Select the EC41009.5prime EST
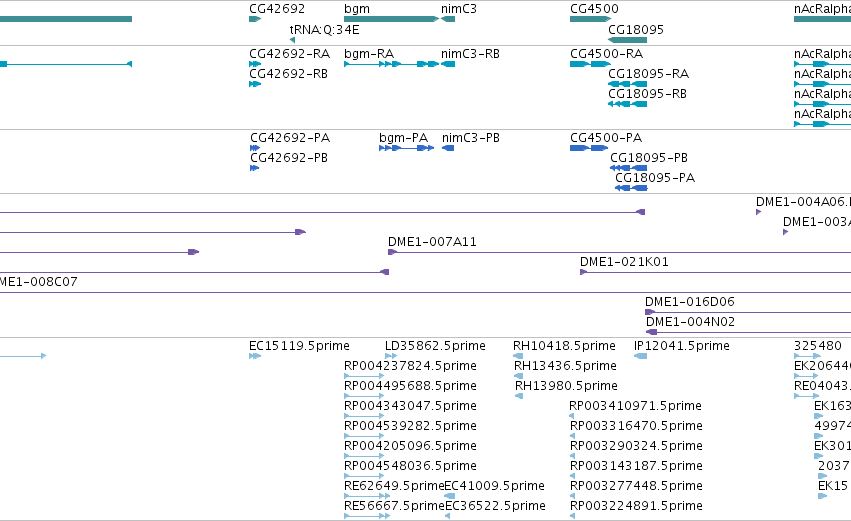851x521 pixels. click(449, 496)
